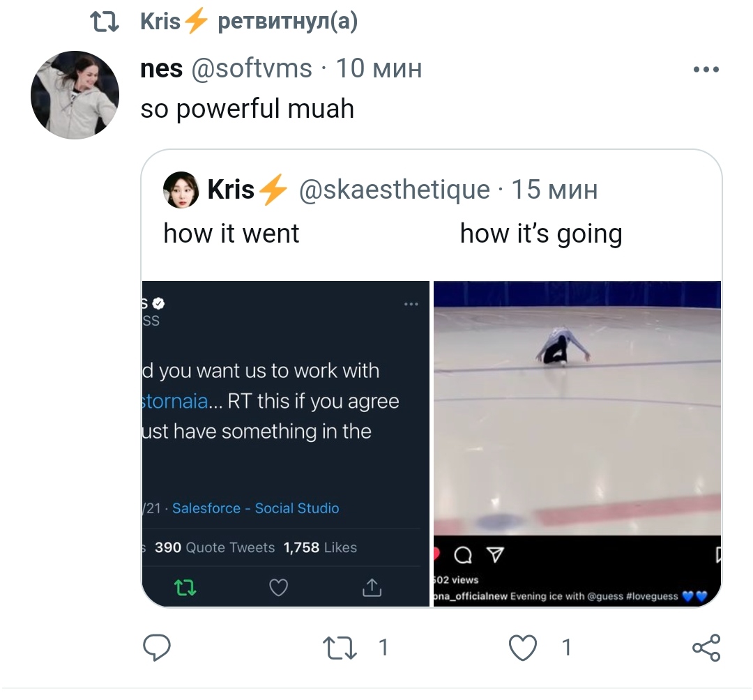Open the @softvms profile handle
753x700 pixels.
click(252, 69)
